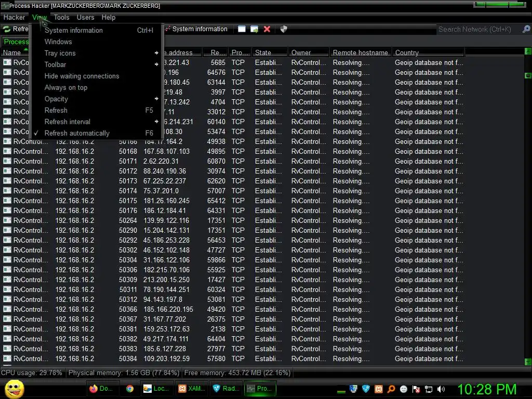Viewport: 532px width, 399px height.
Task: Open the Chrome taskbar item
Action: [129, 389]
